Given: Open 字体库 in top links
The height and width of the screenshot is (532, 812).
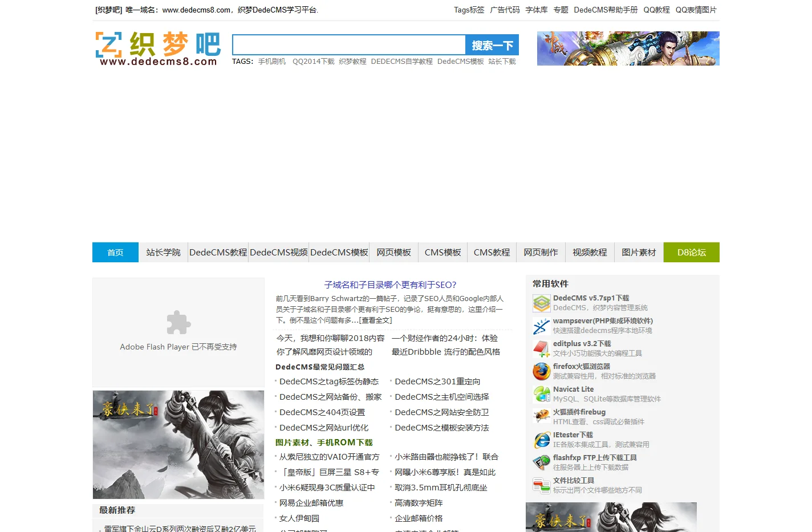Looking at the screenshot, I should [x=537, y=10].
